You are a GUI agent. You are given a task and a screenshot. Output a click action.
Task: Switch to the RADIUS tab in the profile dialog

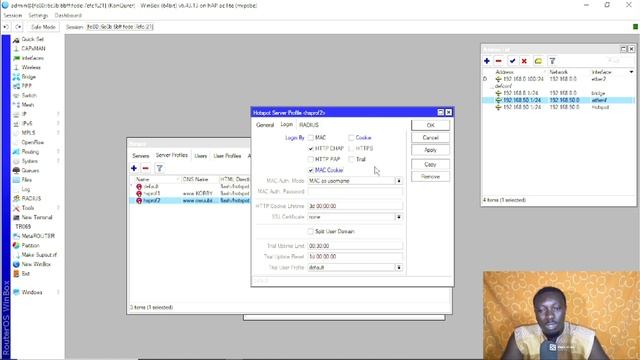pos(309,125)
